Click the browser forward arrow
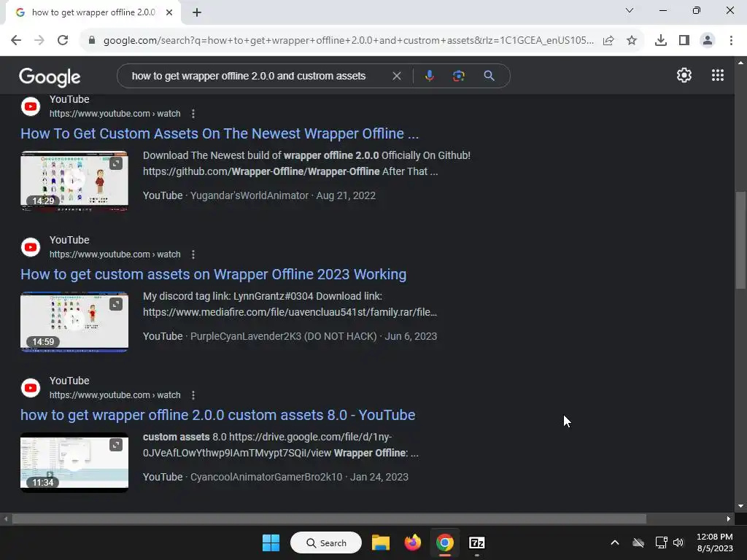Screen dimensions: 747x560 point(39,40)
